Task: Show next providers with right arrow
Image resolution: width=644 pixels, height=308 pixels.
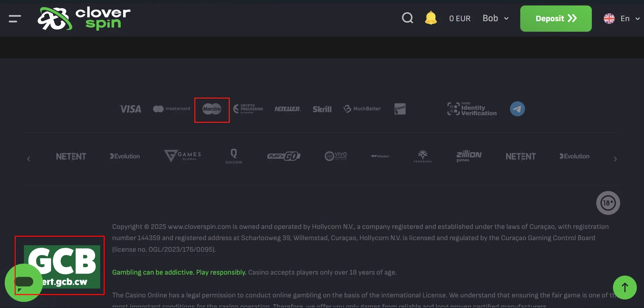Action: 615,159
